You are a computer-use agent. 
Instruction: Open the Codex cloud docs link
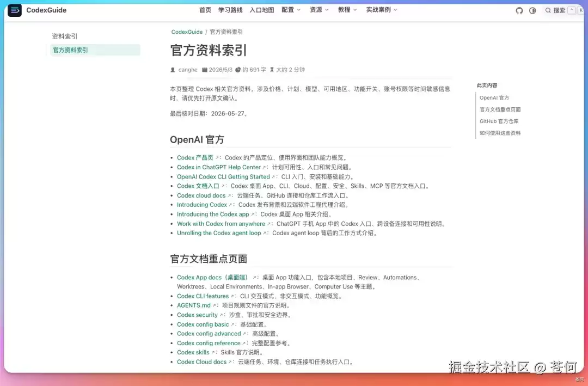click(201, 195)
